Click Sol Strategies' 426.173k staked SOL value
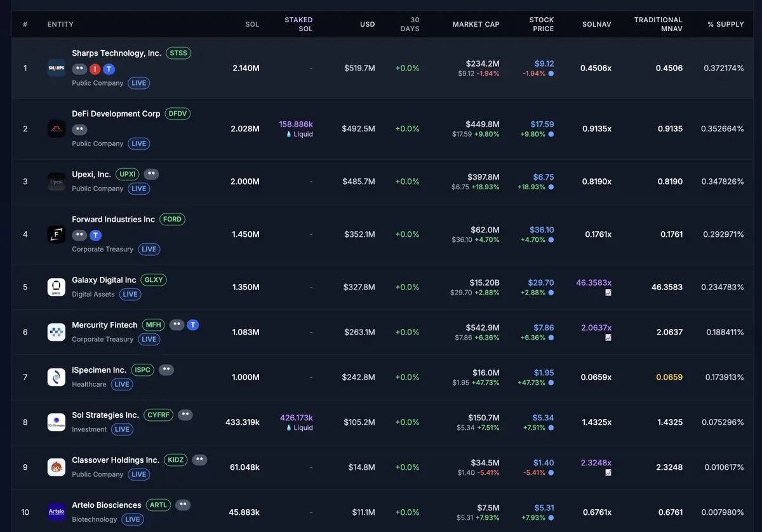The width and height of the screenshot is (762, 532). (x=296, y=418)
